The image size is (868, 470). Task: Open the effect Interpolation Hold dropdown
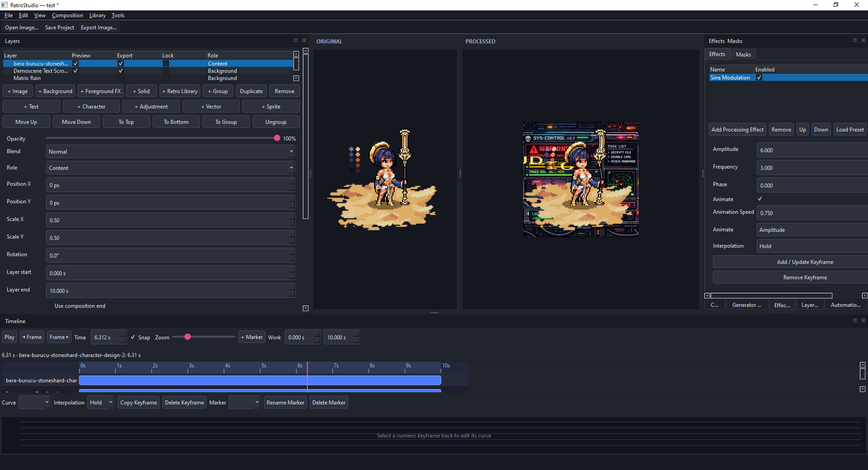point(812,246)
